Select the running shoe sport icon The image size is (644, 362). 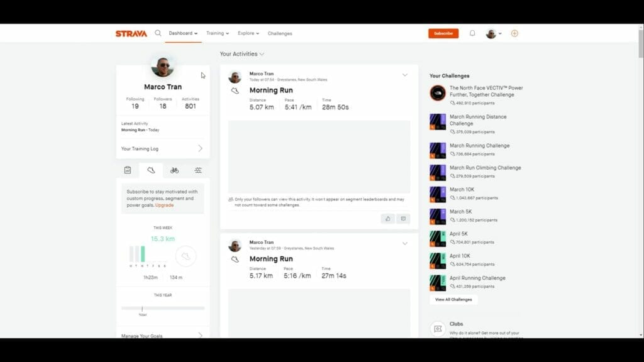(151, 170)
